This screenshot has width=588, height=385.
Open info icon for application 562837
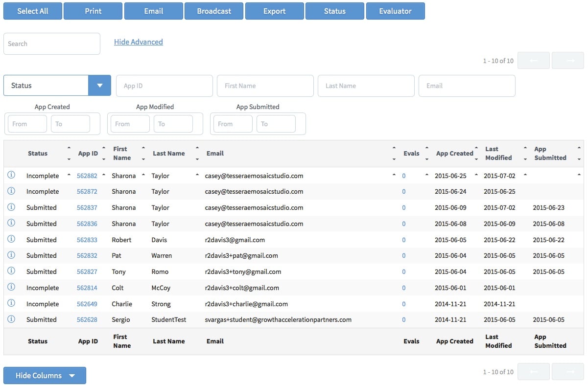point(11,207)
